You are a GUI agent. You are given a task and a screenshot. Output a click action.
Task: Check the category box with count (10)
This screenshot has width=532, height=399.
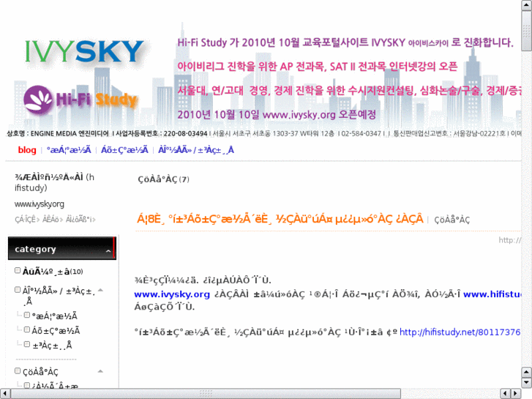[x=18, y=270]
